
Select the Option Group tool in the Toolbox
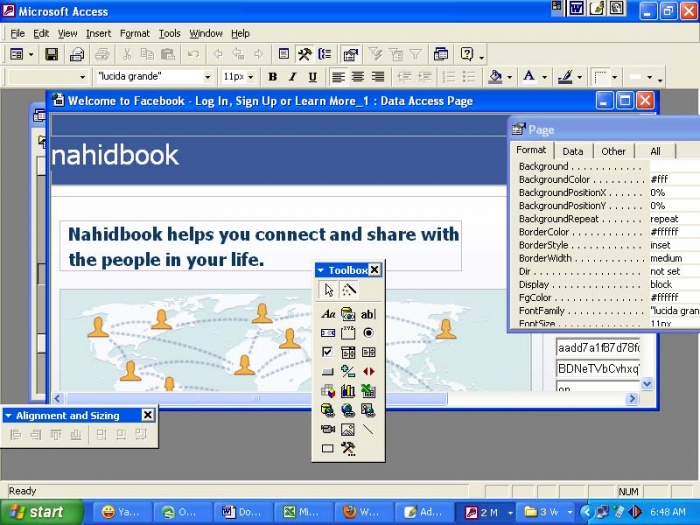tap(348, 333)
